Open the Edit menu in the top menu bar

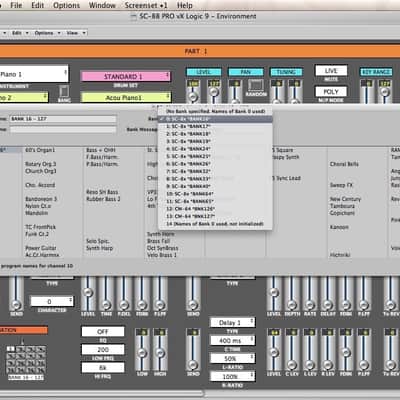[37, 5]
